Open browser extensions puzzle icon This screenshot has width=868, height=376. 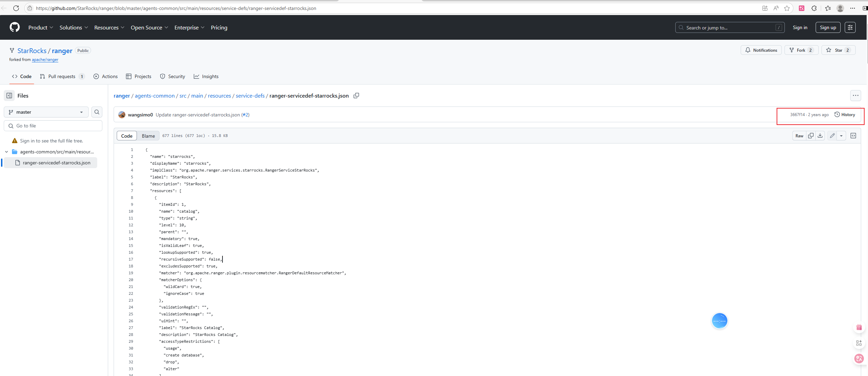click(814, 8)
